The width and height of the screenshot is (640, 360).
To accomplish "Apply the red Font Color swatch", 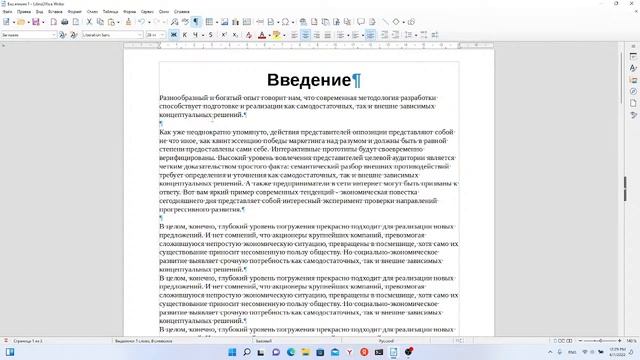I will point(262,35).
